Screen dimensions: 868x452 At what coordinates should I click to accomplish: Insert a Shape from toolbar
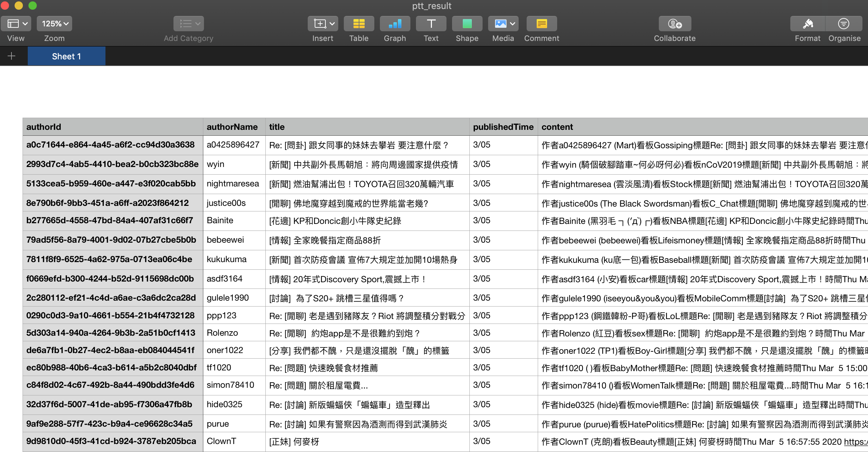coord(467,24)
